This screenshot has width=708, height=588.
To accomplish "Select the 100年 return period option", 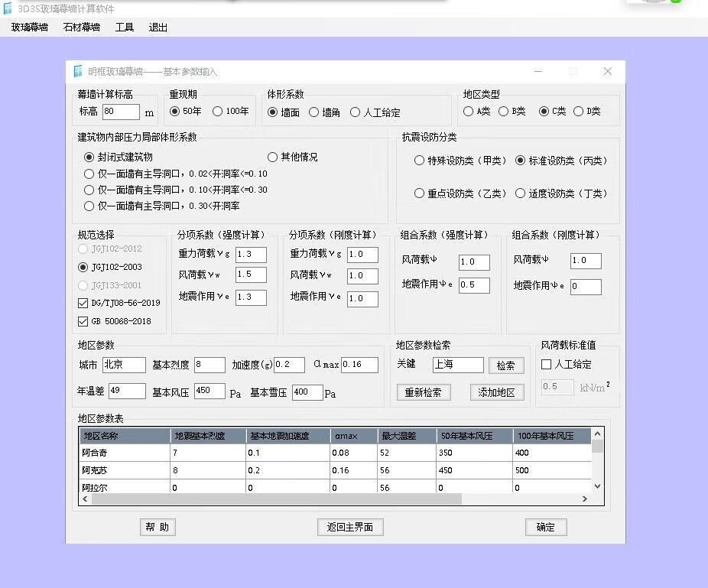I will (218, 112).
